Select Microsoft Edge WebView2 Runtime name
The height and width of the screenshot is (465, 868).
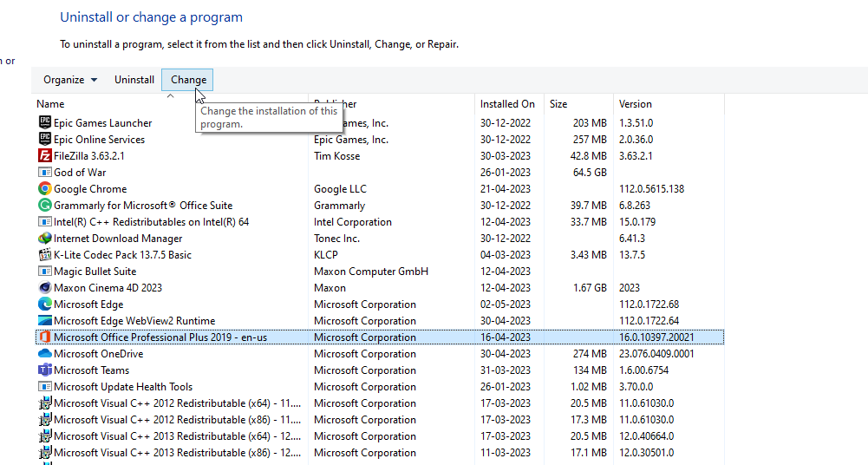134,321
